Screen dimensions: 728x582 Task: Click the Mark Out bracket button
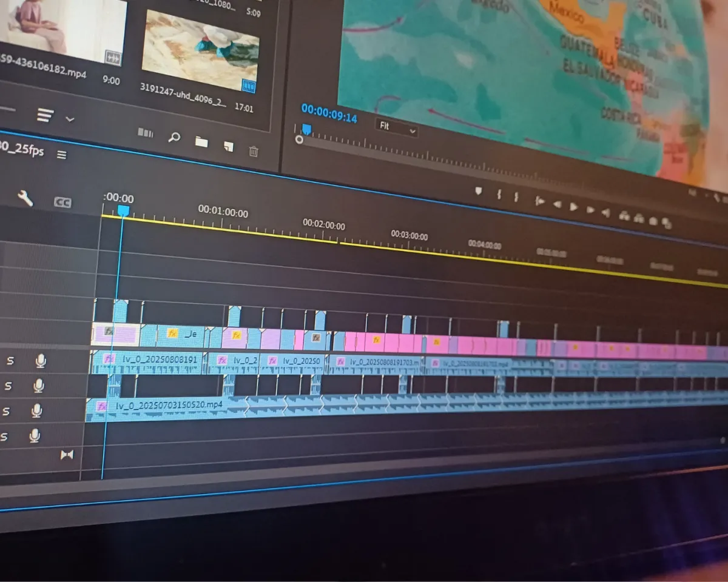pyautogui.click(x=516, y=197)
